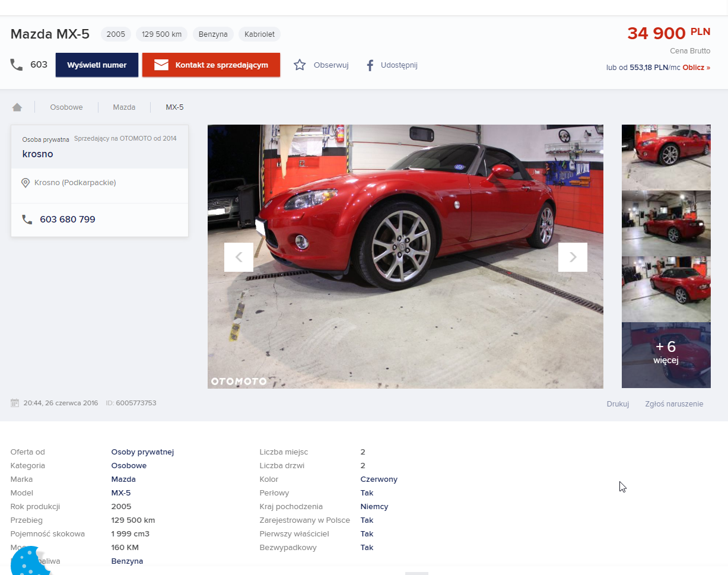This screenshot has height=575, width=728.
Task: Click the 'Benzyna' fuel tag in header
Action: tap(213, 34)
